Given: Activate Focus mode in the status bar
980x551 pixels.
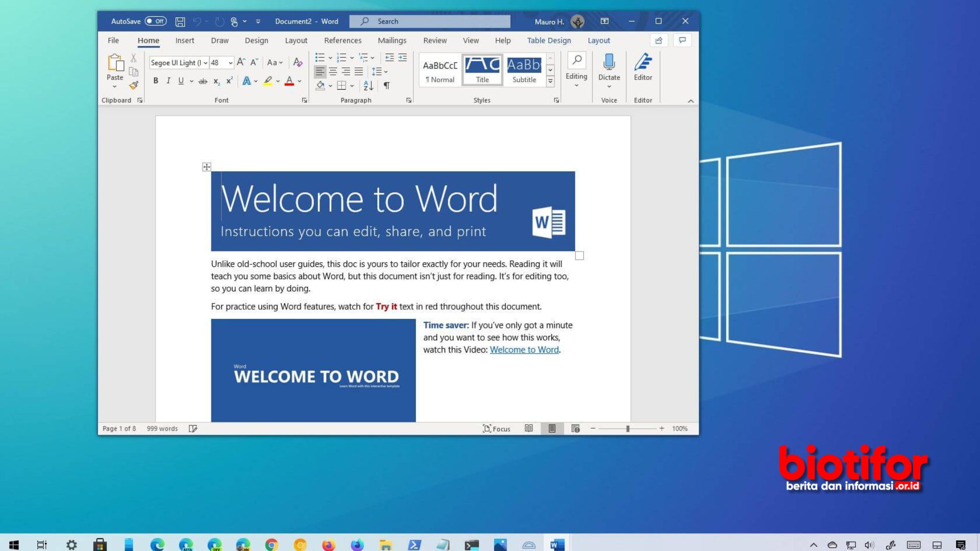Looking at the screenshot, I should (496, 429).
